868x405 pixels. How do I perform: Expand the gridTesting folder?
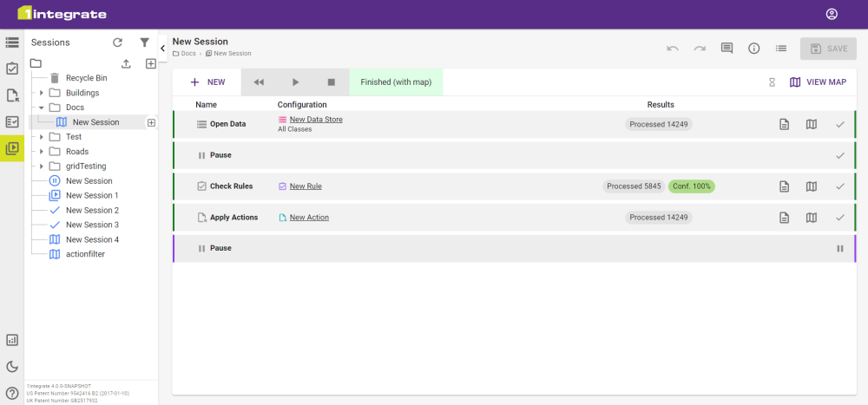[x=41, y=166]
